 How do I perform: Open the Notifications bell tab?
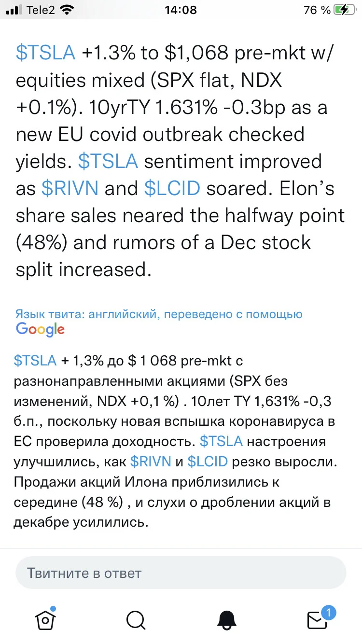coord(226,619)
